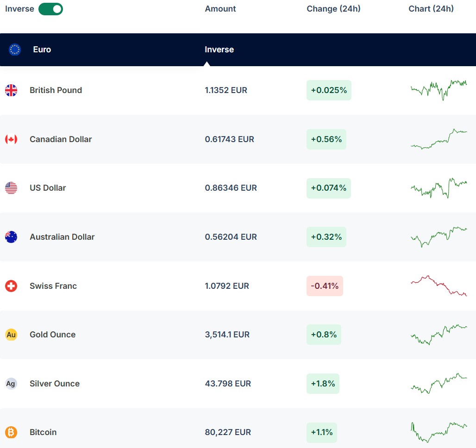Open the Swiss Franc 24h chart
This screenshot has height=448, width=476.
click(438, 286)
